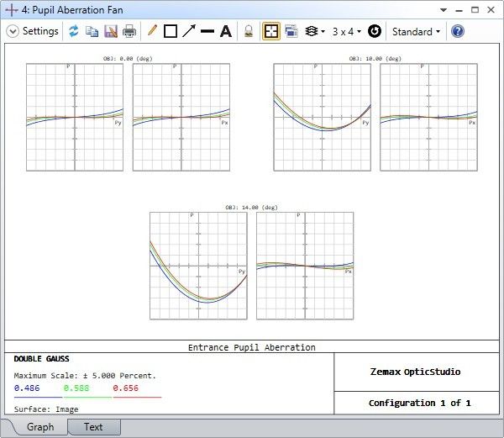Click the green 0.588 wavelength legend
This screenshot has width=504, height=438.
76,388
